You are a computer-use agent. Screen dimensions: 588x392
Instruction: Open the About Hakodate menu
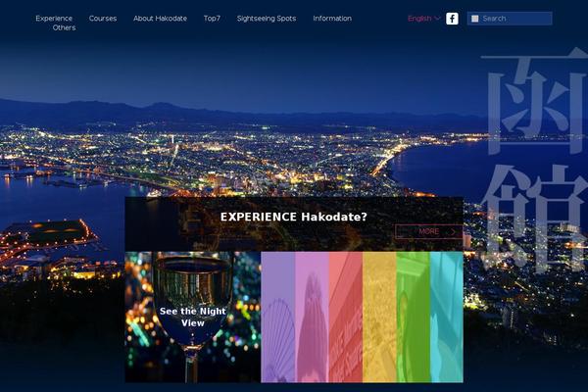[160, 19]
